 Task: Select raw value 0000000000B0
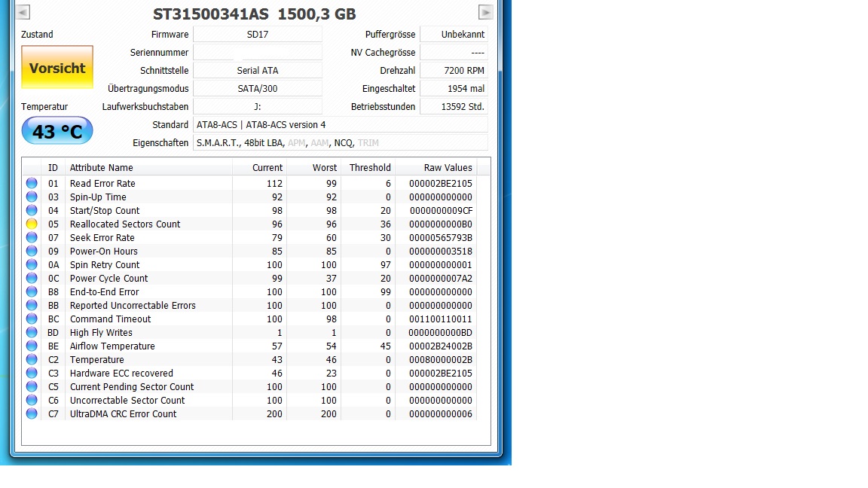point(441,224)
